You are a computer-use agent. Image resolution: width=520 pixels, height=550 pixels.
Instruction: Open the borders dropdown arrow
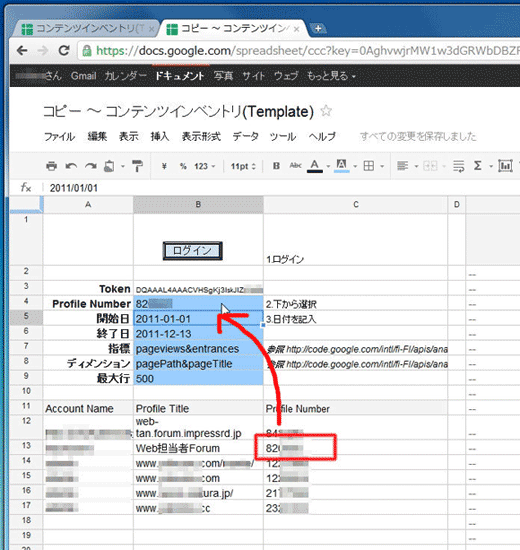pyautogui.click(x=382, y=166)
